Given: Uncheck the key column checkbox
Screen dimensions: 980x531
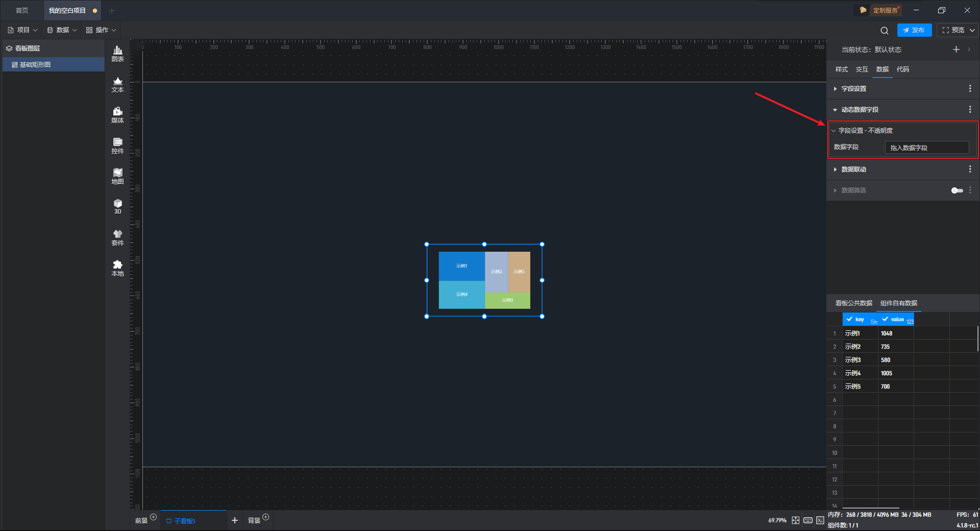Looking at the screenshot, I should coord(849,319).
